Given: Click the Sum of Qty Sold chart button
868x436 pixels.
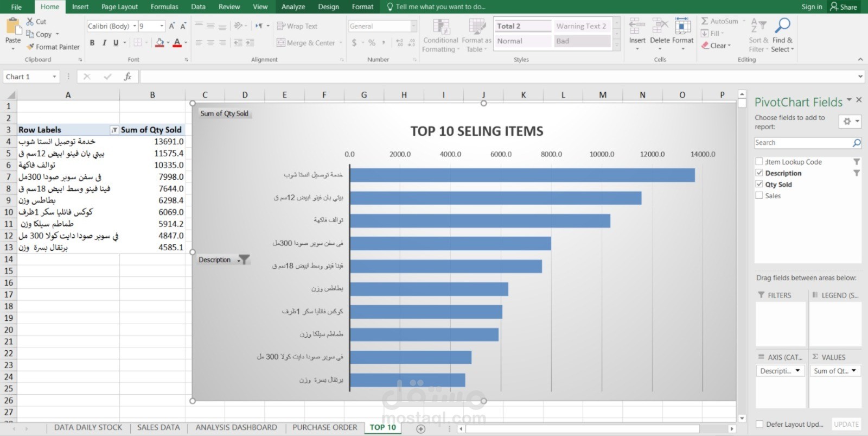Looking at the screenshot, I should (224, 113).
